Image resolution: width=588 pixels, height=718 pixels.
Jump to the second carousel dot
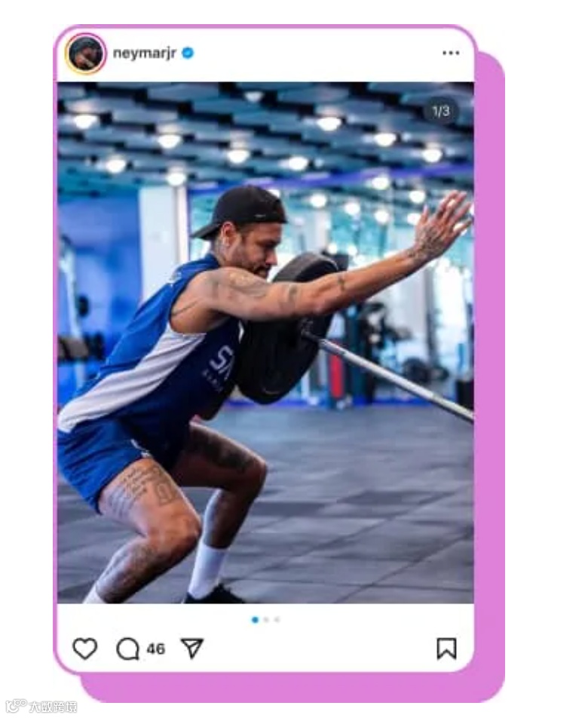pyautogui.click(x=266, y=620)
